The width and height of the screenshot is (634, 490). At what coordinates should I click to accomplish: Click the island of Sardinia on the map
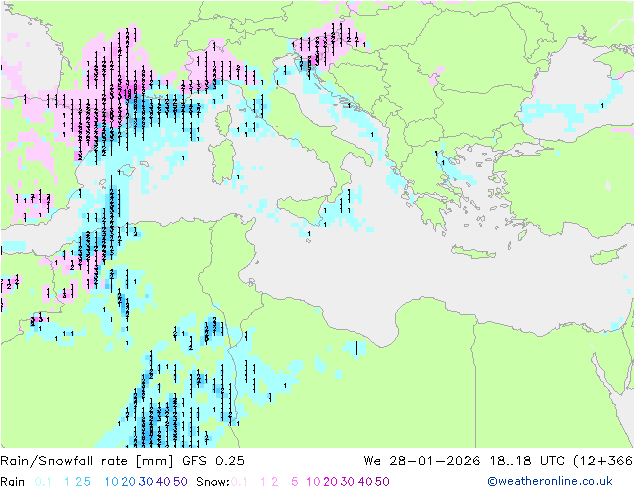221,162
